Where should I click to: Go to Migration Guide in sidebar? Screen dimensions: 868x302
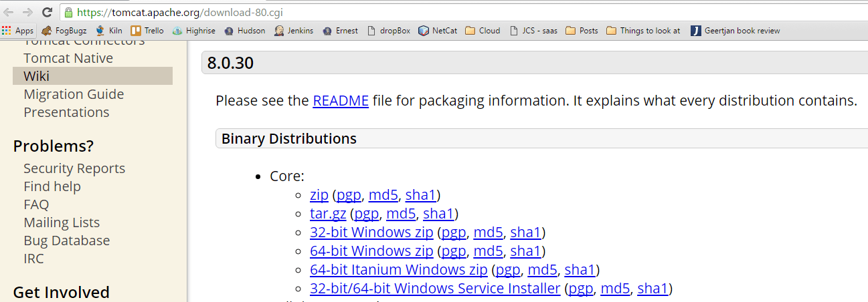click(x=74, y=94)
